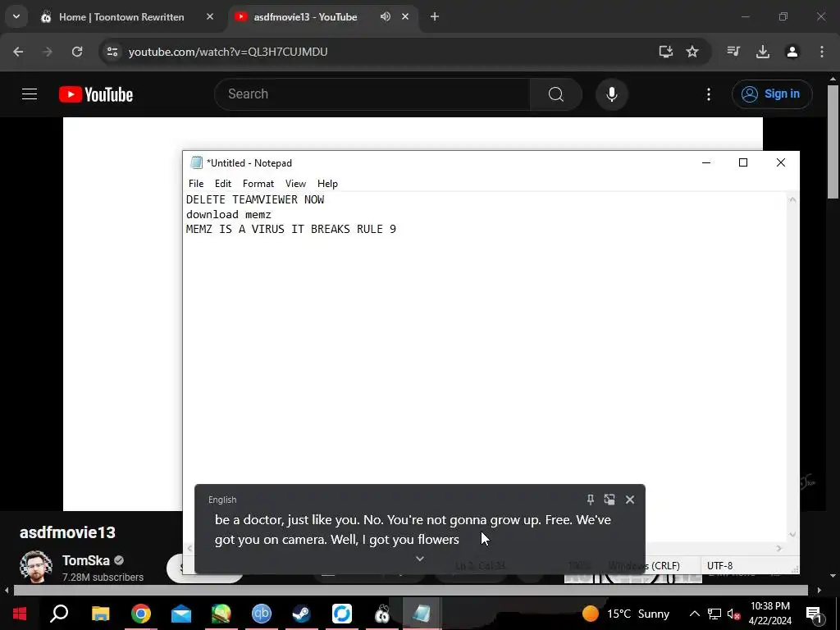Viewport: 840px width, 630px height.
Task: Mute the YouTube tab audio indicator
Action: pyautogui.click(x=386, y=16)
